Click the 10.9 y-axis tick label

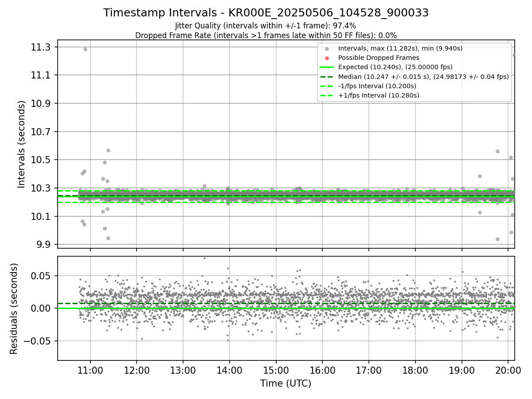(x=41, y=104)
